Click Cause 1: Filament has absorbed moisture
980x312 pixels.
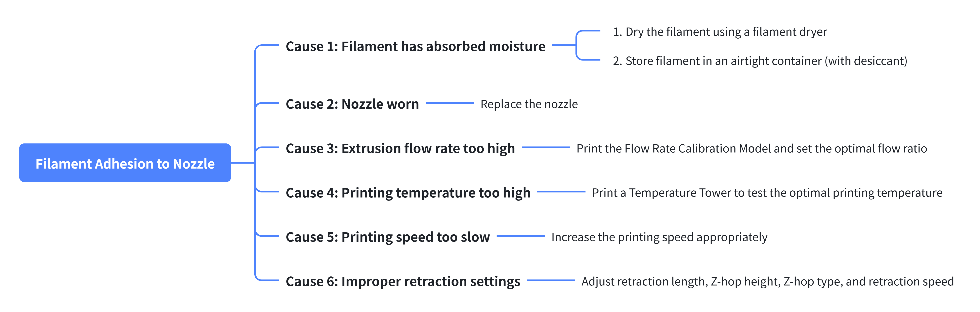pos(415,46)
